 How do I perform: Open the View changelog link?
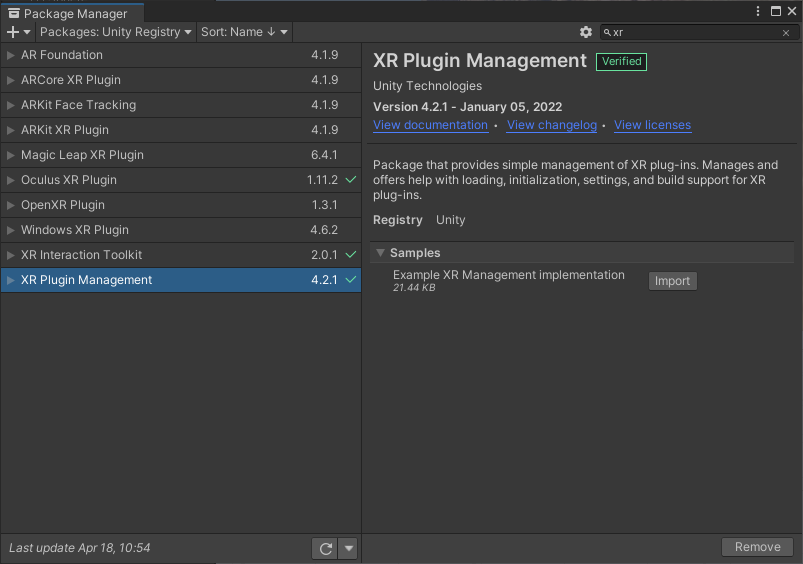pos(552,125)
